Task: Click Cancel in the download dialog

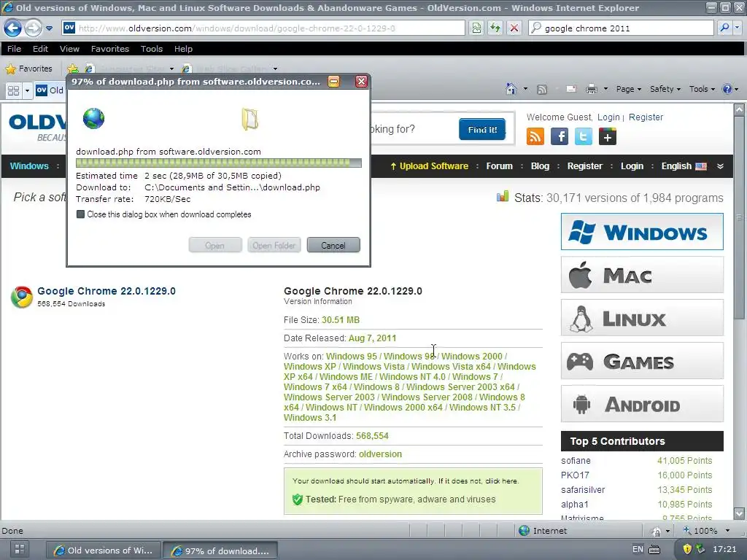Action: pyautogui.click(x=333, y=245)
